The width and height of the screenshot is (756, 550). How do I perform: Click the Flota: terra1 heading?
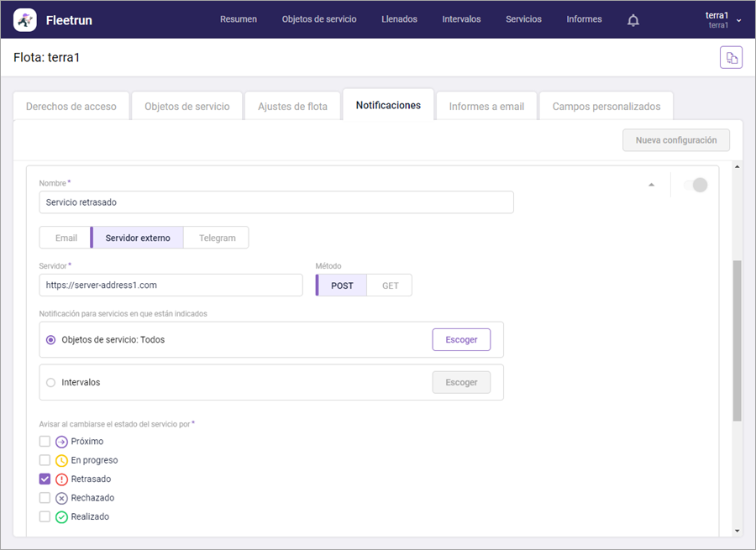47,57
